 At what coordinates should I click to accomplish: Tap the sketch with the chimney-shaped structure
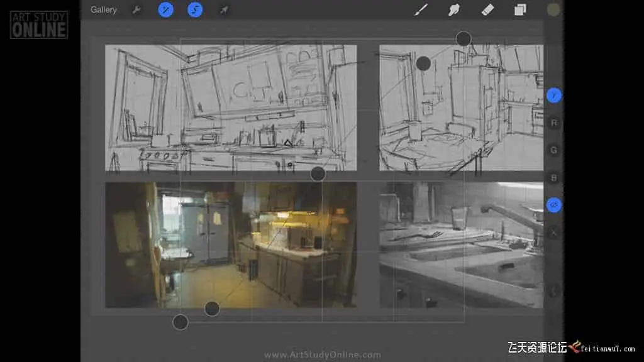[461, 108]
